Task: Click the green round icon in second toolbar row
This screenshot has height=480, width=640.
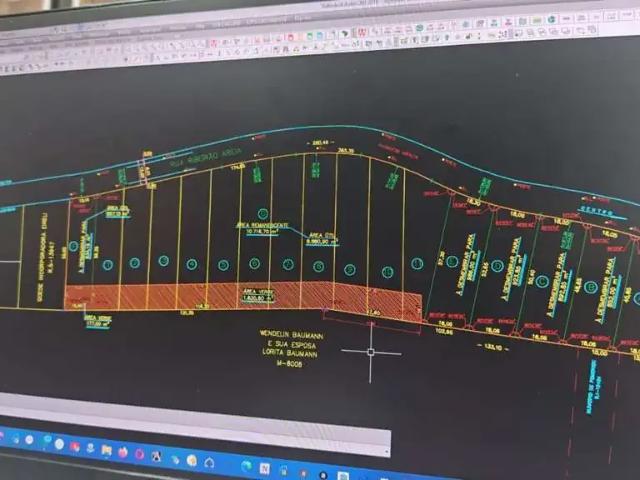Action: click(x=419, y=28)
